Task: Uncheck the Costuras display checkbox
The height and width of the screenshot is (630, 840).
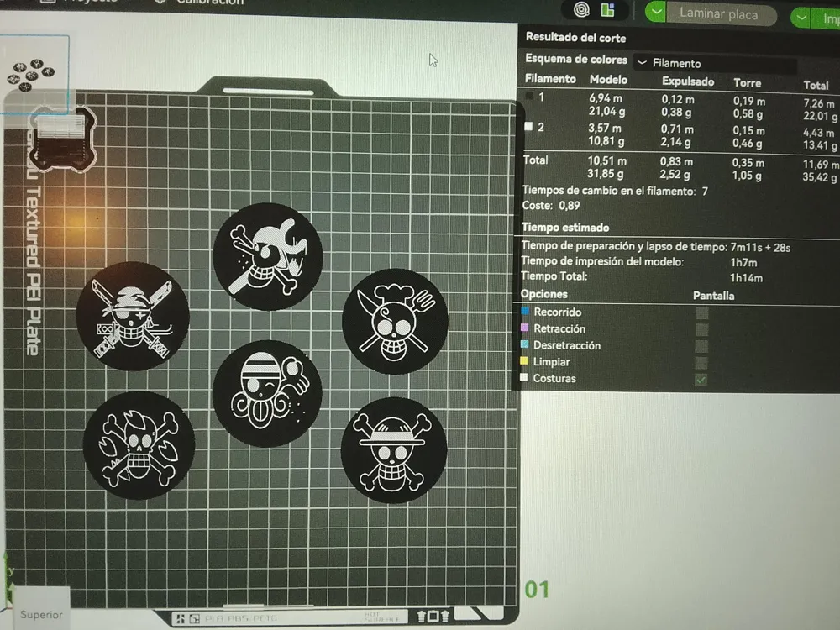Action: 701,380
